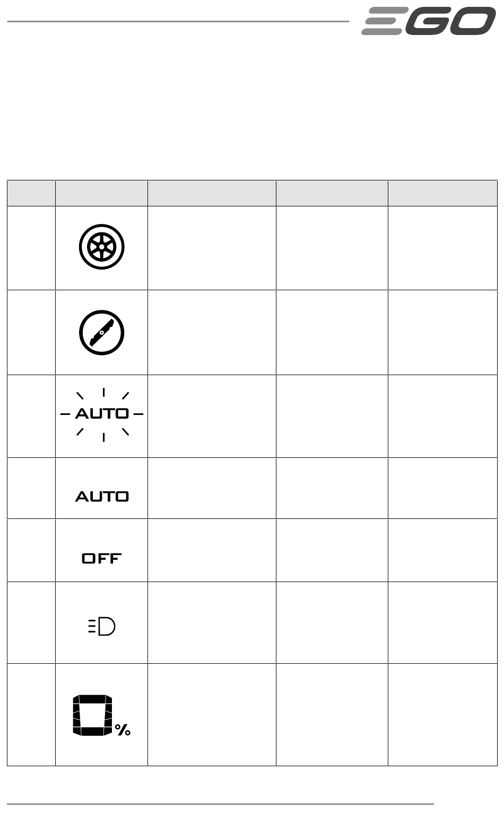Click the narrow cell left of the OFF symbol
Screen dimensions: 504x832
31,550
